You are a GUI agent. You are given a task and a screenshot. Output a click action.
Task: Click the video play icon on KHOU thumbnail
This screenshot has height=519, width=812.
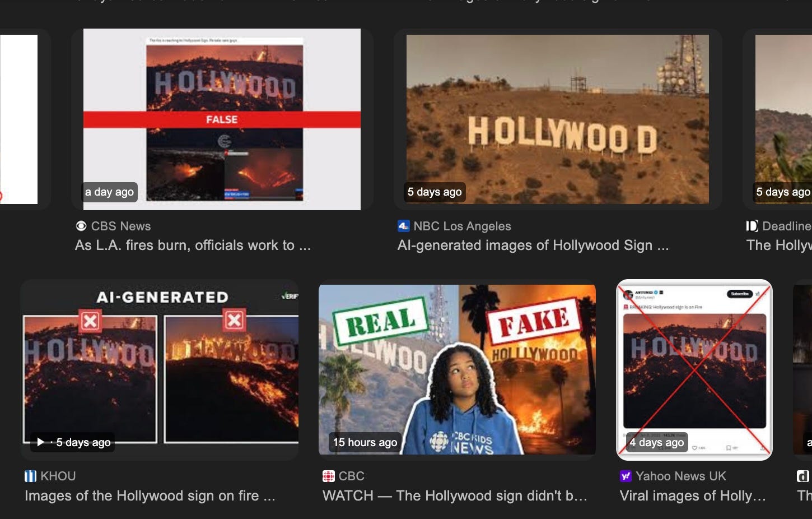point(40,442)
